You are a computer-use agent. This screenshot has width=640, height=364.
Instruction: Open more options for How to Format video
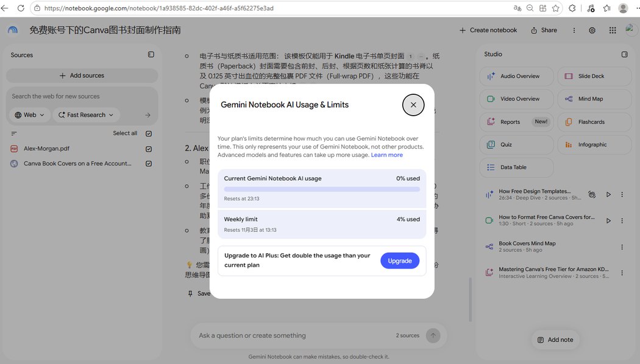(622, 220)
